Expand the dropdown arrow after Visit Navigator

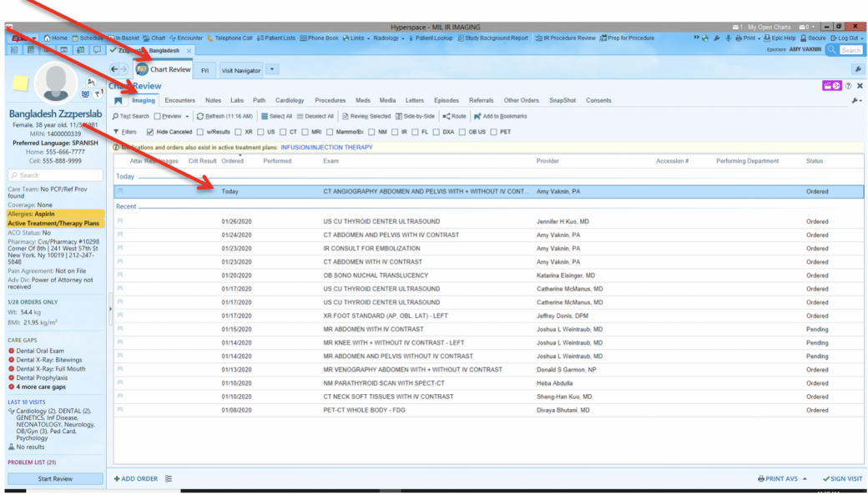pyautogui.click(x=273, y=70)
